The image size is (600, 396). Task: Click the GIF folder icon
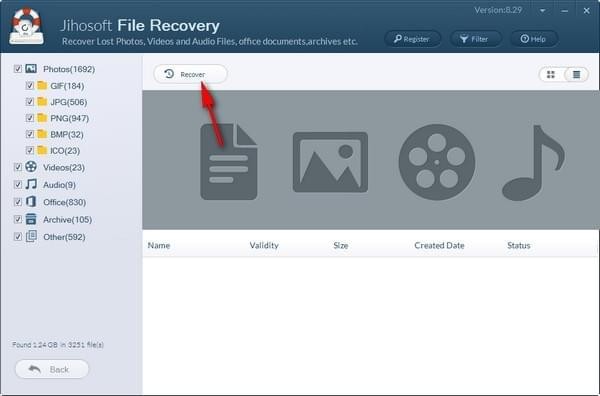42,85
